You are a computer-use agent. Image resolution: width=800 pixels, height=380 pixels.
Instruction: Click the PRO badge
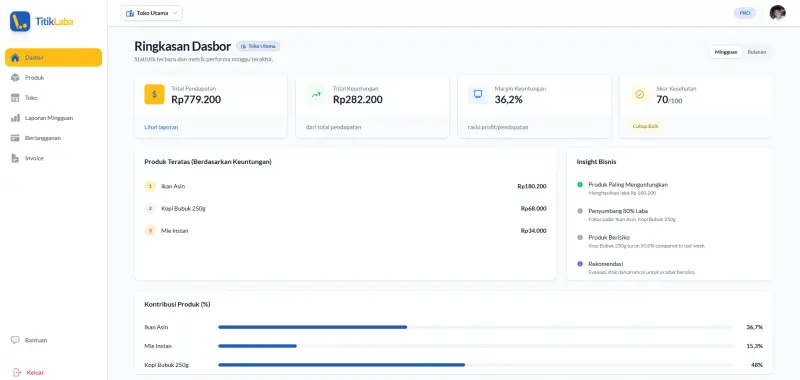pyautogui.click(x=745, y=13)
